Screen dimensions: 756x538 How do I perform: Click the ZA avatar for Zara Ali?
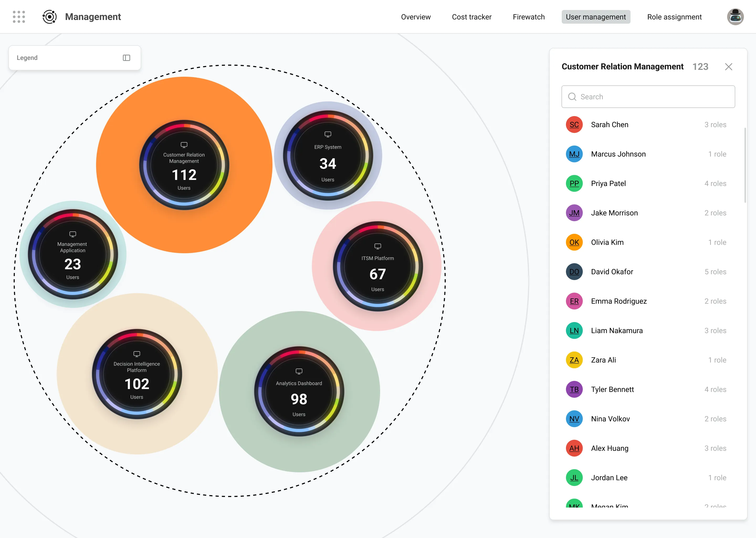[574, 360]
